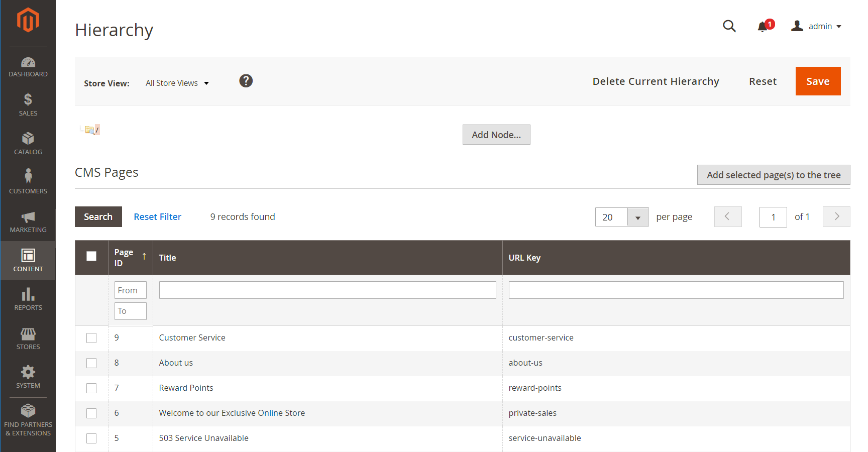Open the Dashboard menu
The height and width of the screenshot is (452, 868).
[x=28, y=67]
